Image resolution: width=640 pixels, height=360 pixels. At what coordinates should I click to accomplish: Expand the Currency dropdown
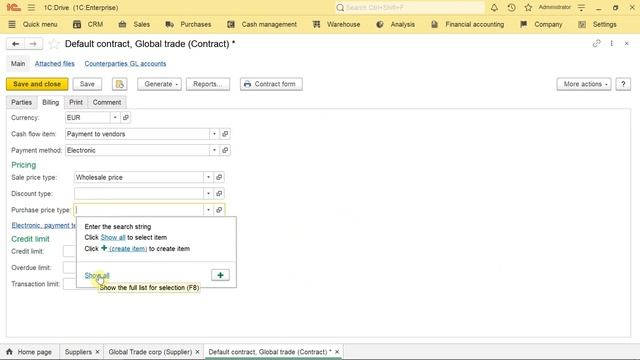pos(115,118)
